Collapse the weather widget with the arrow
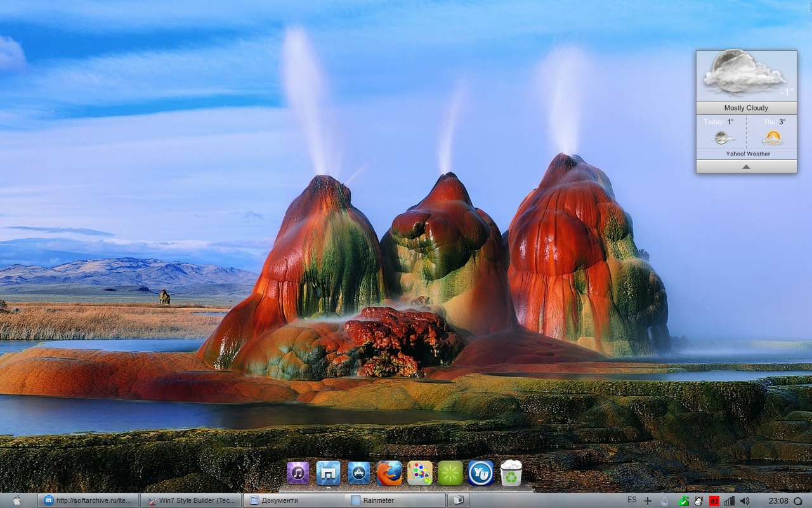Viewport: 812px width, 508px height. [746, 166]
